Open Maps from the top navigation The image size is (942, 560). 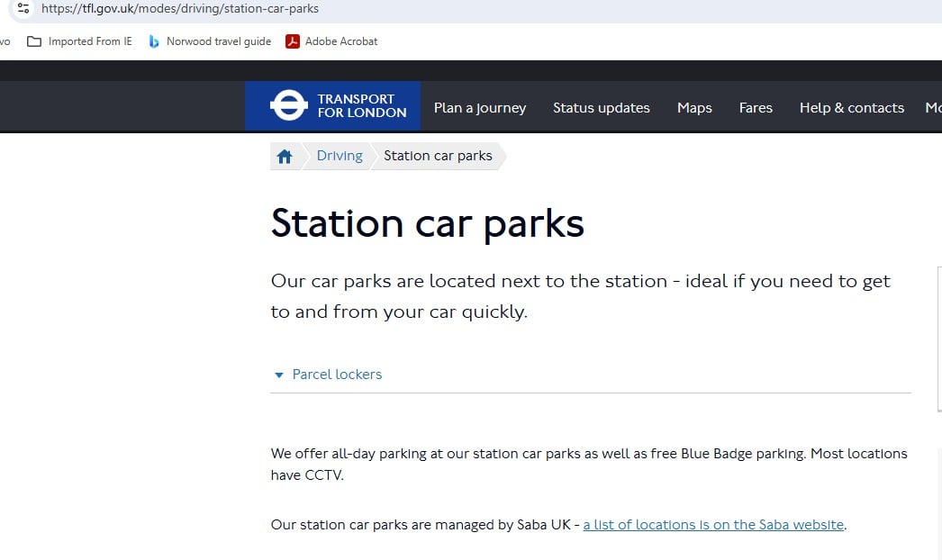point(694,108)
